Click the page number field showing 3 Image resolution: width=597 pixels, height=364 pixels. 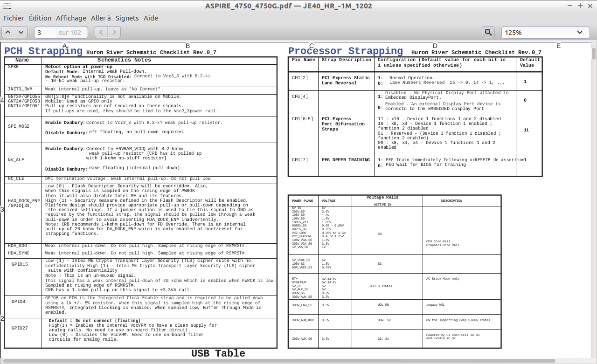(46, 32)
